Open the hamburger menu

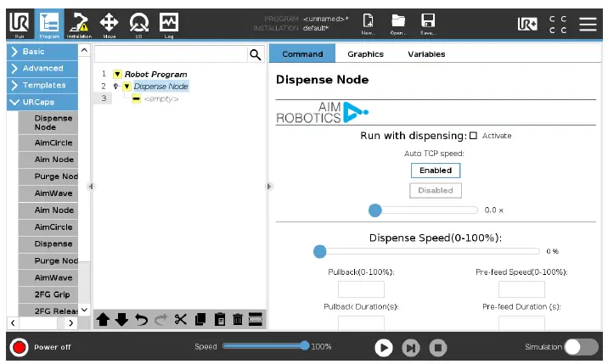coord(588,24)
